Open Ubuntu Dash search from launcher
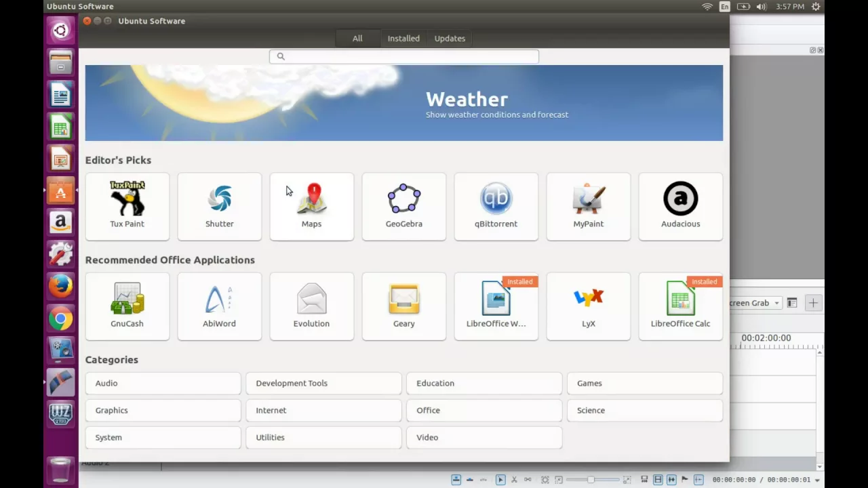 [60, 30]
